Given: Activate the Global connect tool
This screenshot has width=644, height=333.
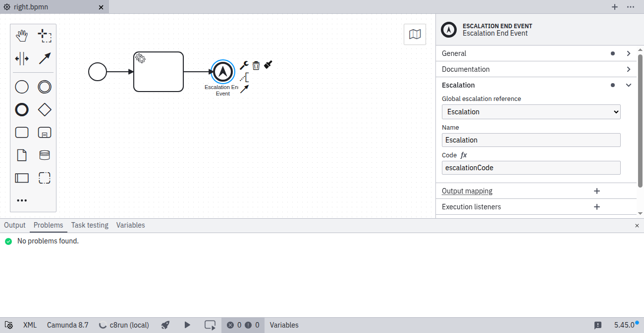Looking at the screenshot, I should tap(44, 58).
